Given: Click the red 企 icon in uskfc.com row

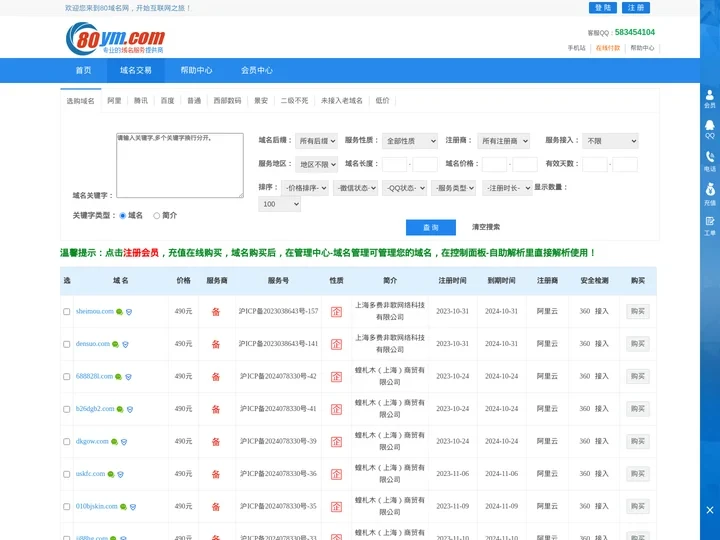Looking at the screenshot, I should tap(336, 474).
